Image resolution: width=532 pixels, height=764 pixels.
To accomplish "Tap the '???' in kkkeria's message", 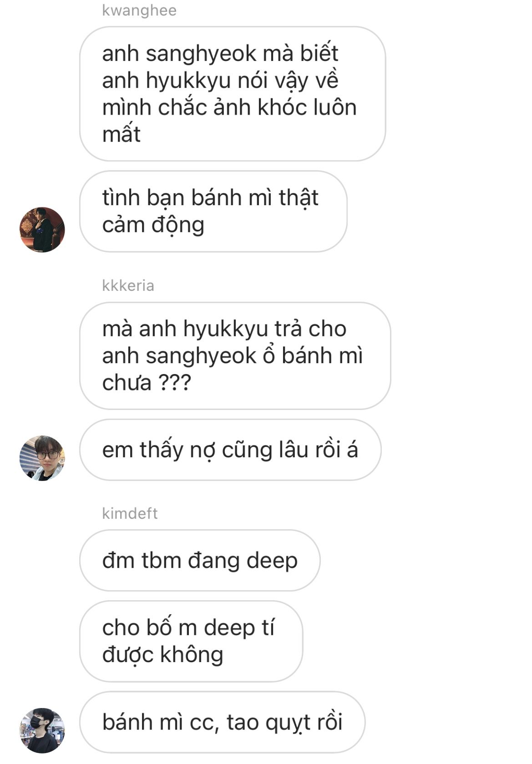I will pyautogui.click(x=175, y=383).
